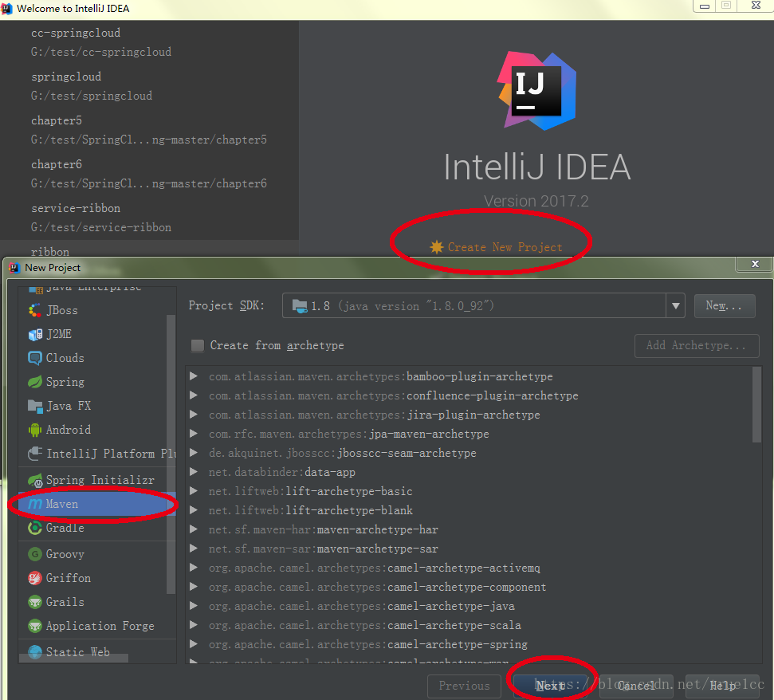This screenshot has height=700, width=774.
Task: Select Android in the project type list
Action: pos(96,430)
